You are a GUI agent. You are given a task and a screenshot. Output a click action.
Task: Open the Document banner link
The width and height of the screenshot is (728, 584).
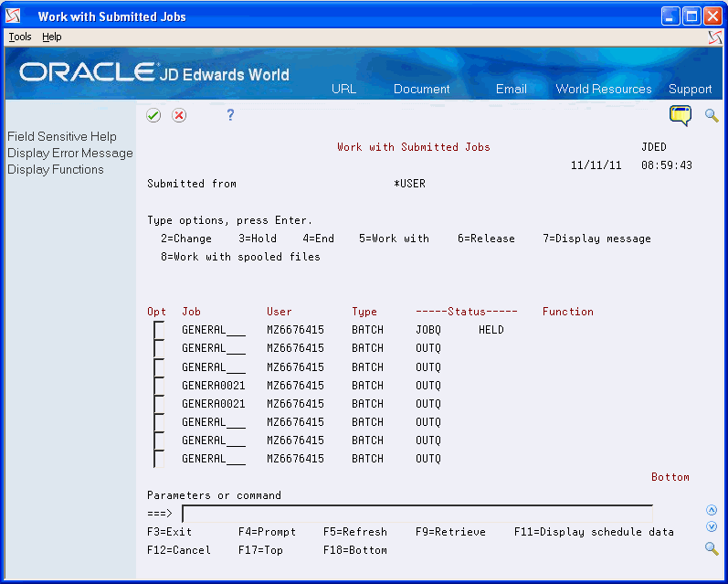pyautogui.click(x=422, y=89)
